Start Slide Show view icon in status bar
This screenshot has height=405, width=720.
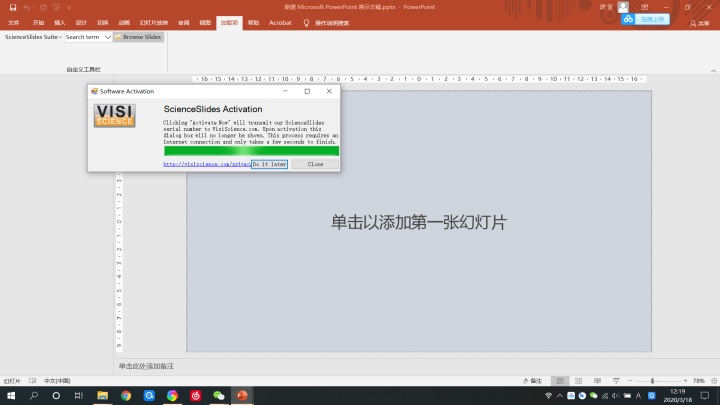click(x=616, y=381)
